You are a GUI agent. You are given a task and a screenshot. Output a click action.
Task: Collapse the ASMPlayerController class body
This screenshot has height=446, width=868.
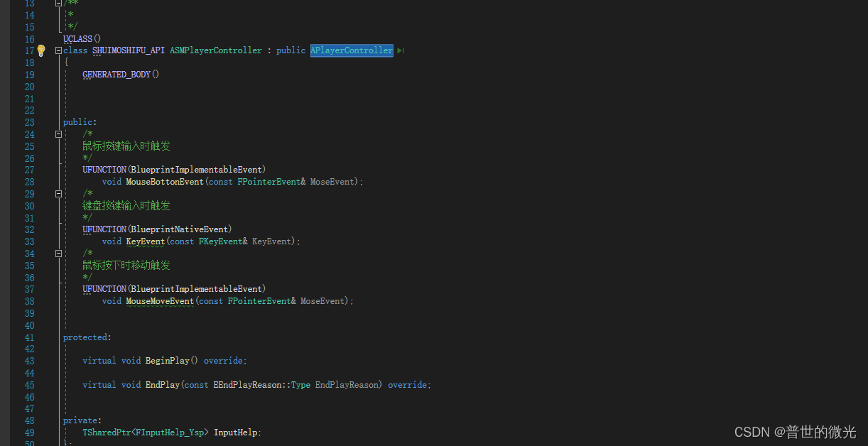tap(58, 50)
